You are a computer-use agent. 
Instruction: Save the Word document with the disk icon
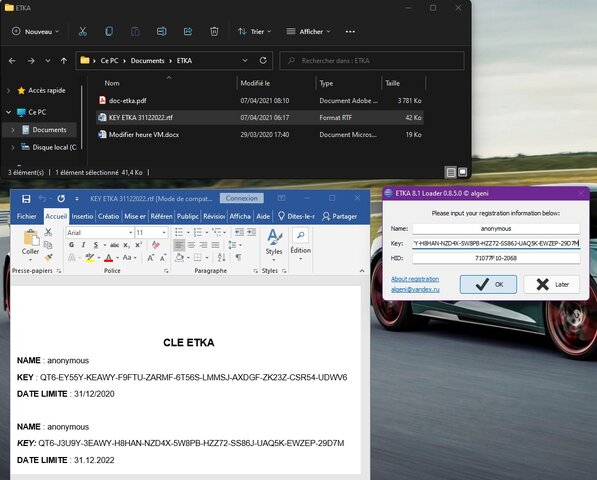click(x=26, y=199)
